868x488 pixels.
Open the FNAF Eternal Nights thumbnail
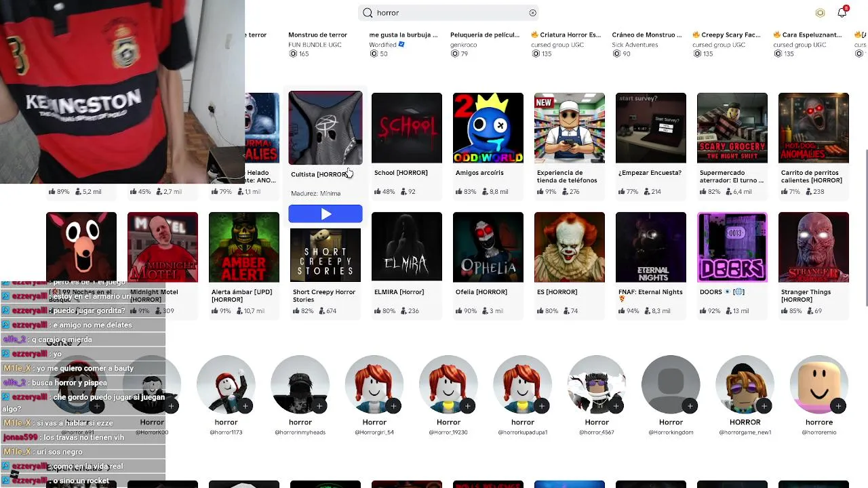pos(651,247)
